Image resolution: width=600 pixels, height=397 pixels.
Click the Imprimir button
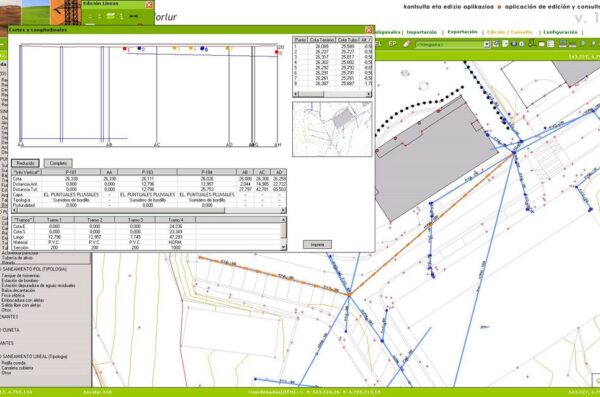(x=317, y=244)
